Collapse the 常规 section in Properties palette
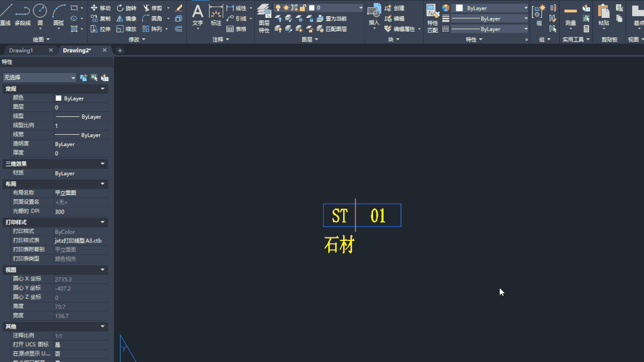 104,88
